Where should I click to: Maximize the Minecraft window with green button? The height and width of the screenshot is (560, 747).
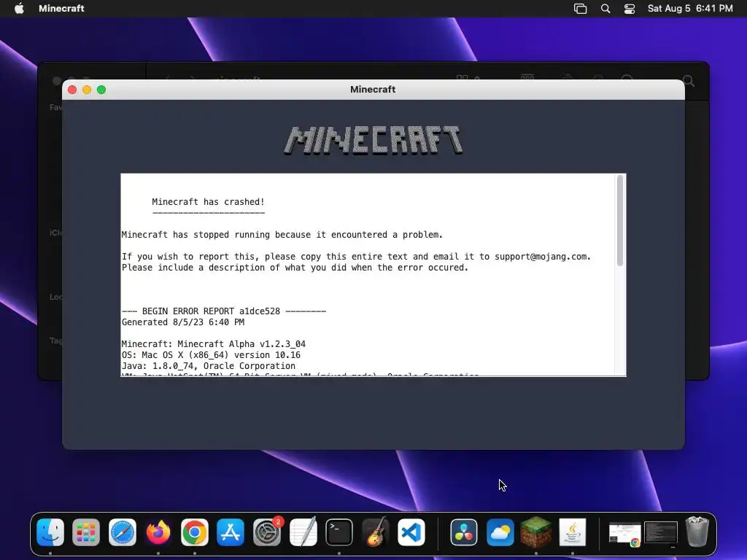[101, 90]
